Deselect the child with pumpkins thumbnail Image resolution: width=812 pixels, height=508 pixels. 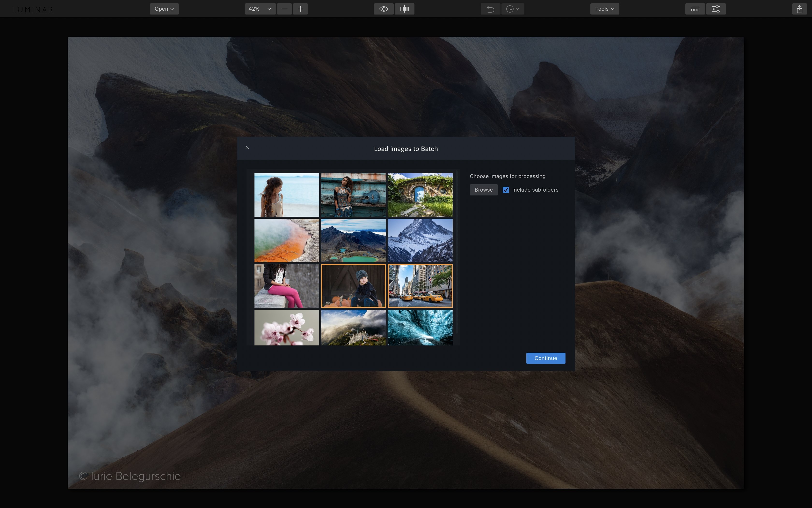pyautogui.click(x=353, y=286)
